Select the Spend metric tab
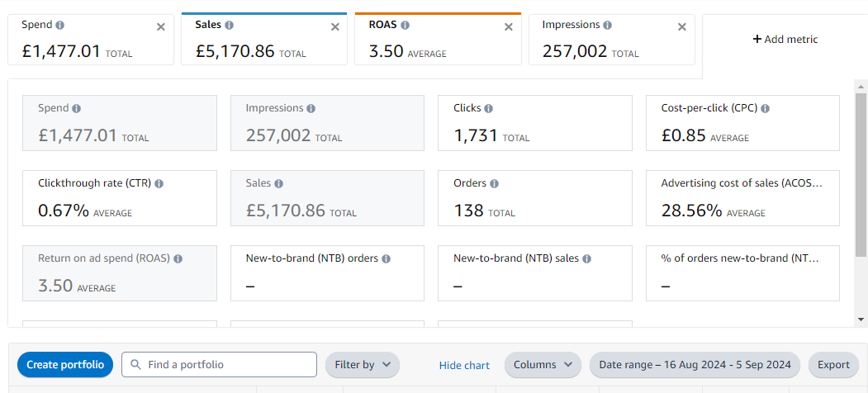The image size is (868, 393). point(91,40)
